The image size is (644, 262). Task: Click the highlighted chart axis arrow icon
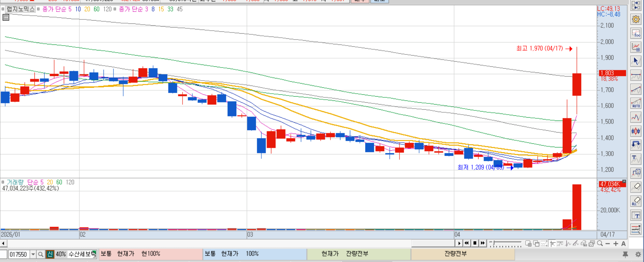[x=552, y=243]
